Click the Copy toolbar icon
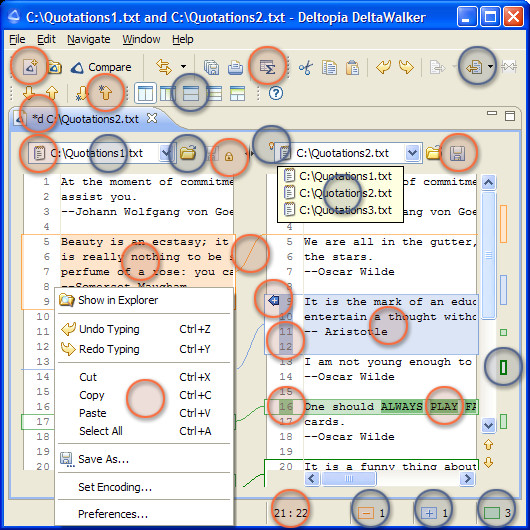Viewport: 530px width, 530px height. (329, 67)
